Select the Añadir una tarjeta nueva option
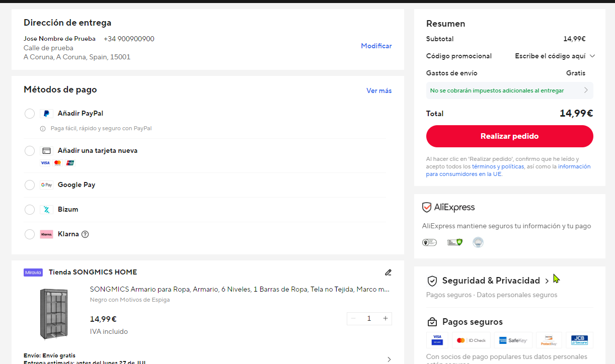Screen dimensions: 615x364 30,151
